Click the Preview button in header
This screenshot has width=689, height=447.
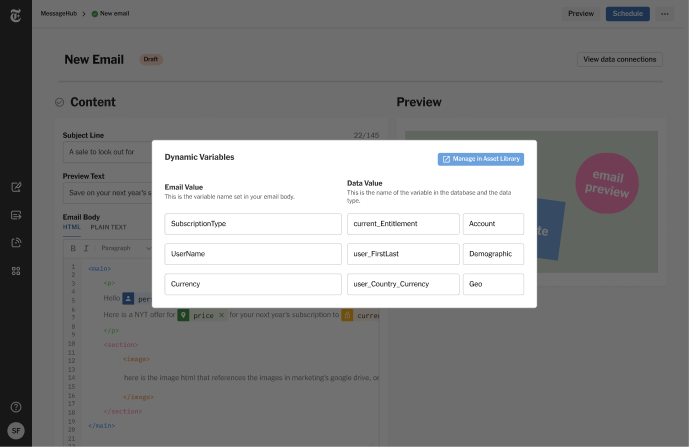[581, 14]
